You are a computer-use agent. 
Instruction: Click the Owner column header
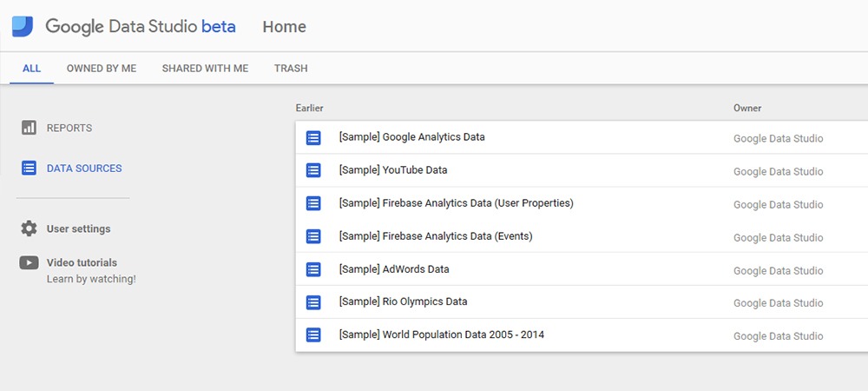tap(747, 108)
